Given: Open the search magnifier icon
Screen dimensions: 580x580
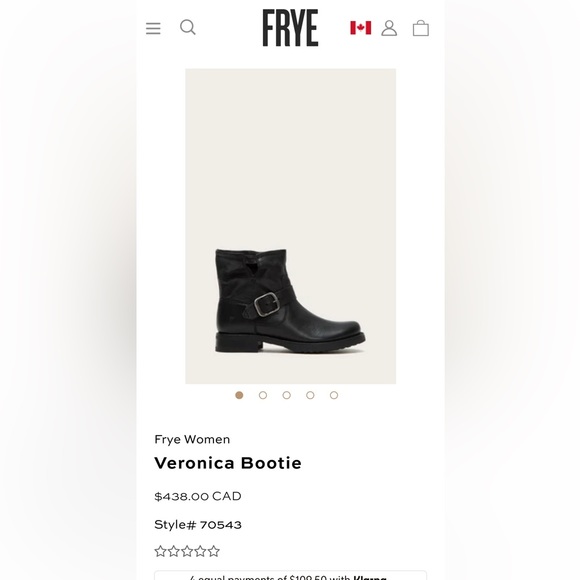Looking at the screenshot, I should tap(188, 27).
